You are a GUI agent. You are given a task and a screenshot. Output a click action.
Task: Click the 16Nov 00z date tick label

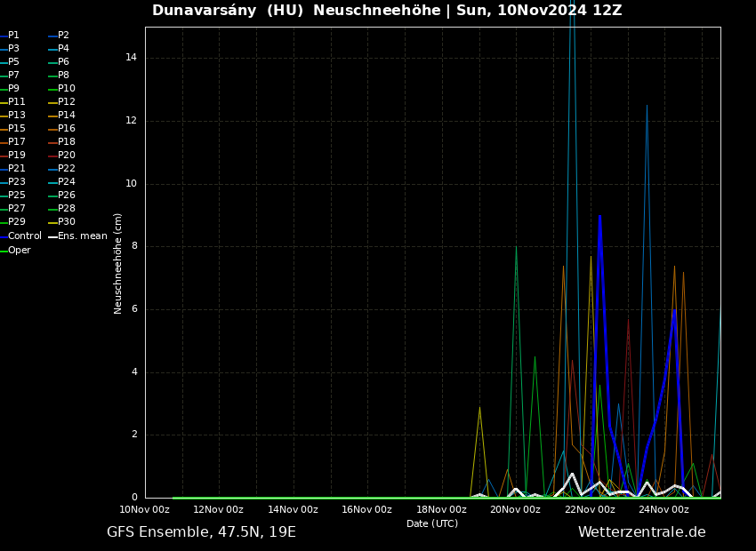(x=366, y=509)
